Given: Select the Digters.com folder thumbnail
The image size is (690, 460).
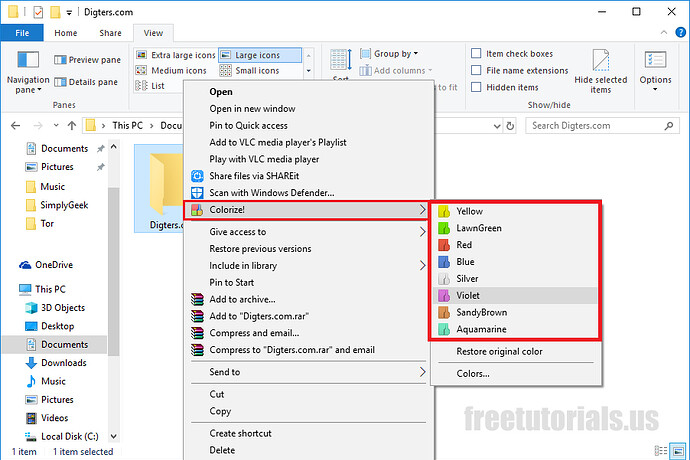Looking at the screenshot, I should 159,188.
